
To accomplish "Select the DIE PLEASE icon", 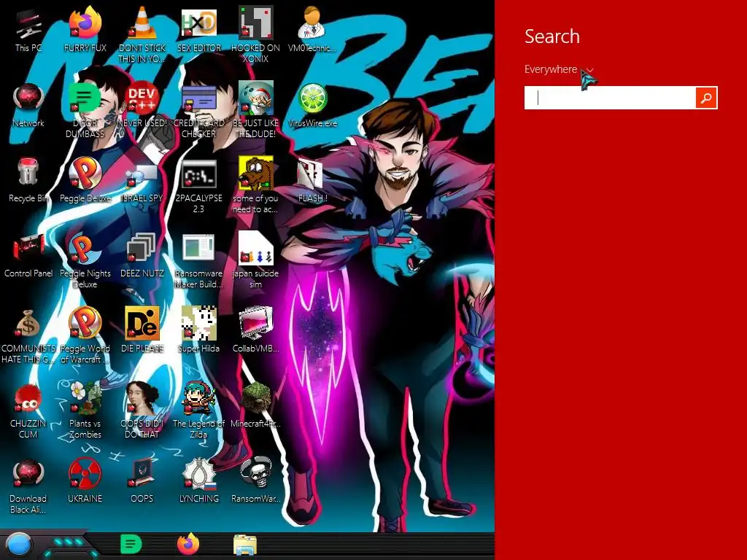I will point(142,323).
